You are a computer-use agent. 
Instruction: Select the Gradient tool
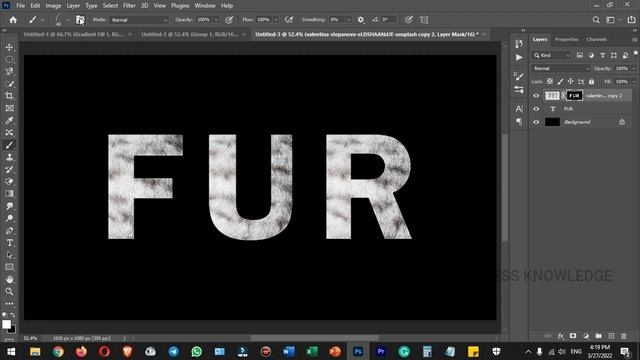tap(9, 194)
